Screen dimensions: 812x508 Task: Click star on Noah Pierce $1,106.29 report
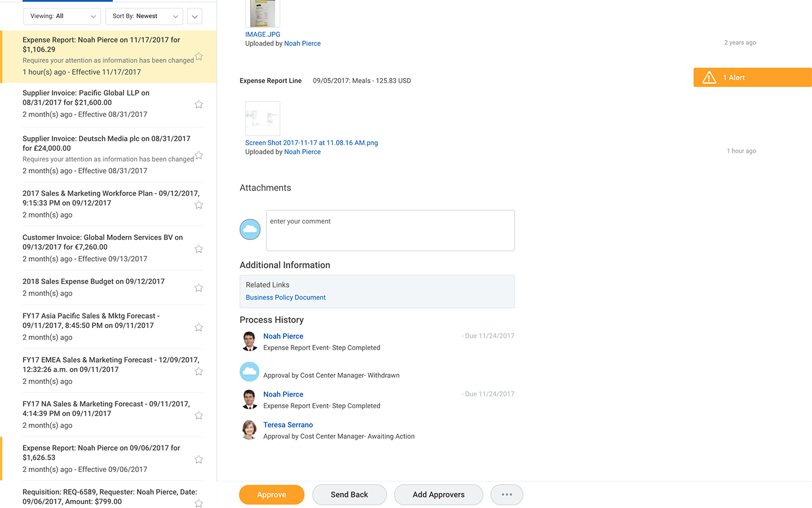tap(198, 57)
